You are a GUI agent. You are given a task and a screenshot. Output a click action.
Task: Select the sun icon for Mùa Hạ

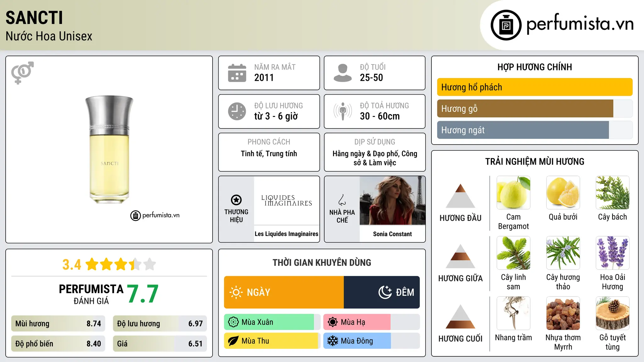(333, 322)
